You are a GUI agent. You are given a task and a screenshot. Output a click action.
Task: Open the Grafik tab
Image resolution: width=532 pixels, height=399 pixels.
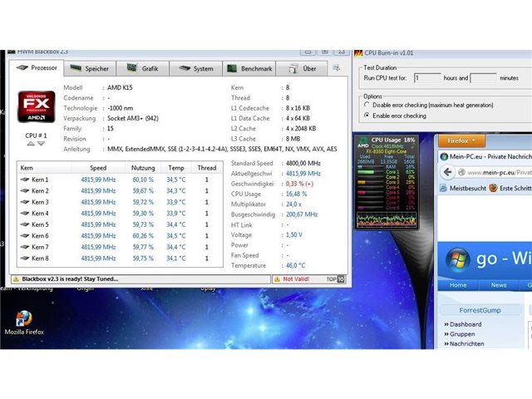(x=142, y=68)
